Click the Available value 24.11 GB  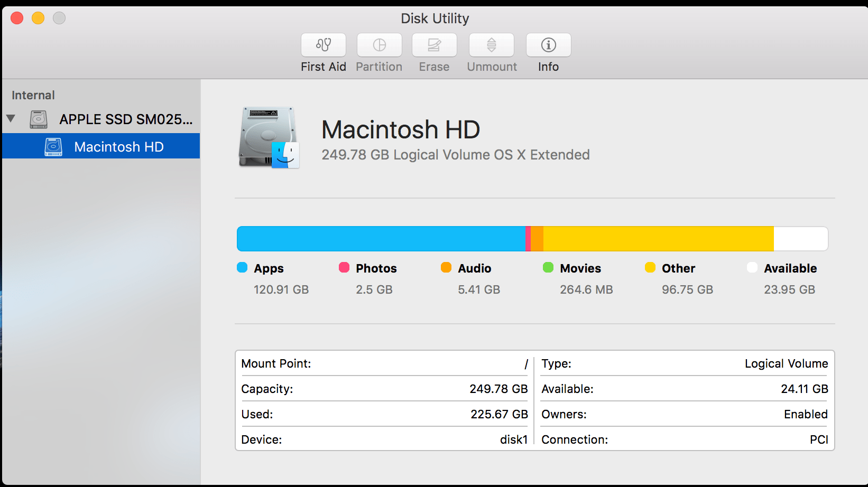[805, 389]
